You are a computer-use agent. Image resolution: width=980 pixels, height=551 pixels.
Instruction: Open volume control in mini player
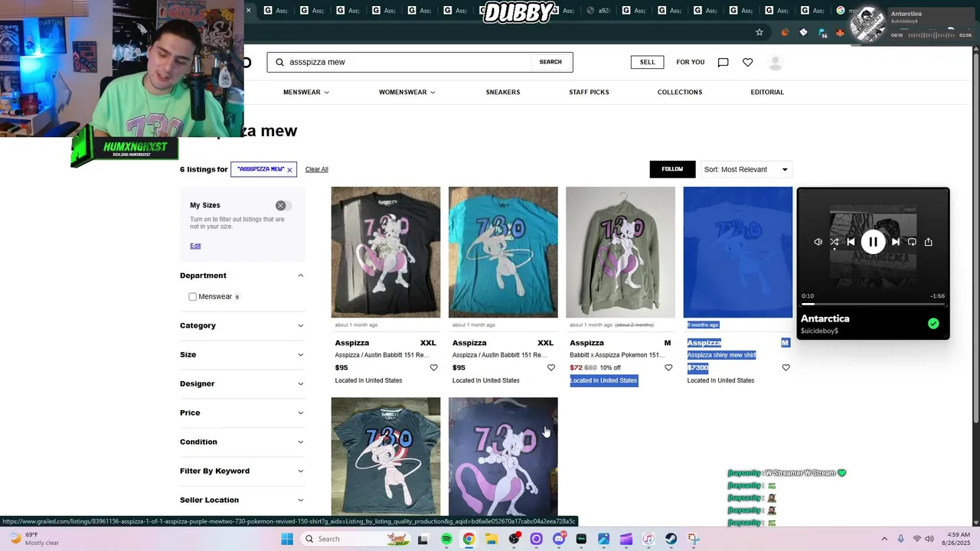point(818,242)
